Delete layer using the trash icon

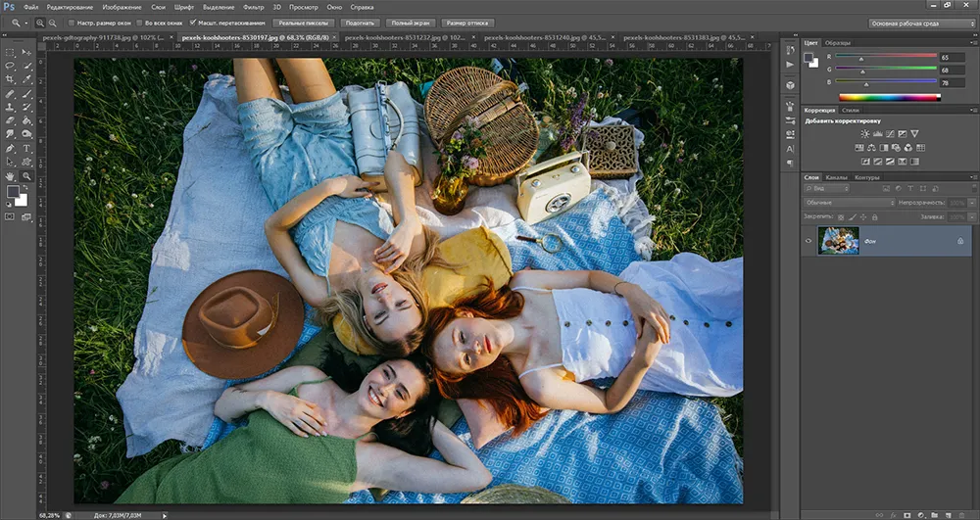(x=960, y=516)
